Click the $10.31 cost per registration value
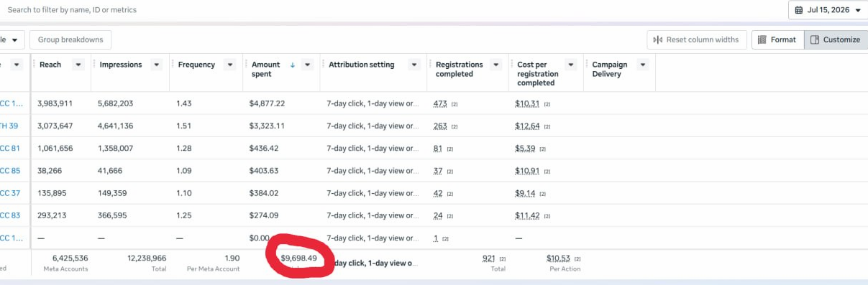Image resolution: width=868 pixels, height=285 pixels. point(527,103)
